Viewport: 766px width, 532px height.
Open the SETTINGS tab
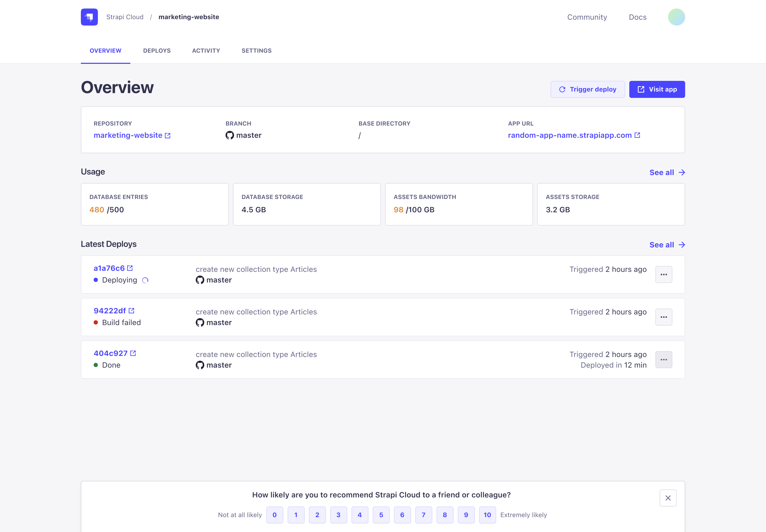pyautogui.click(x=257, y=50)
